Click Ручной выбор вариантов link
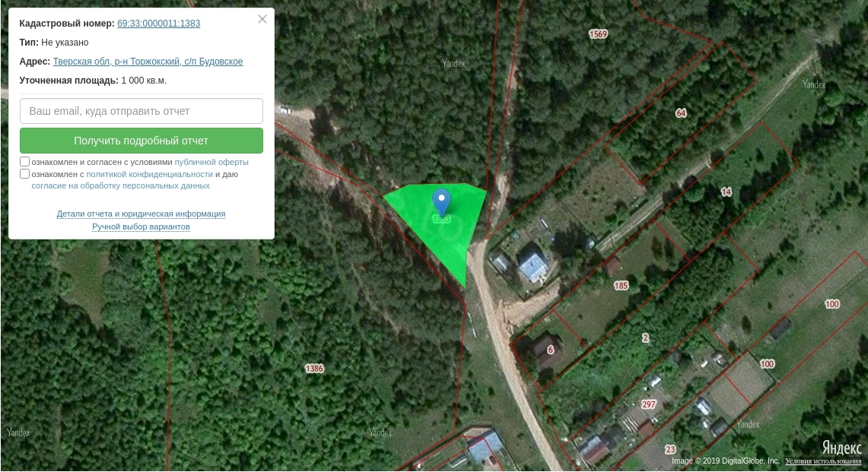The width and height of the screenshot is (868, 472). point(141,226)
